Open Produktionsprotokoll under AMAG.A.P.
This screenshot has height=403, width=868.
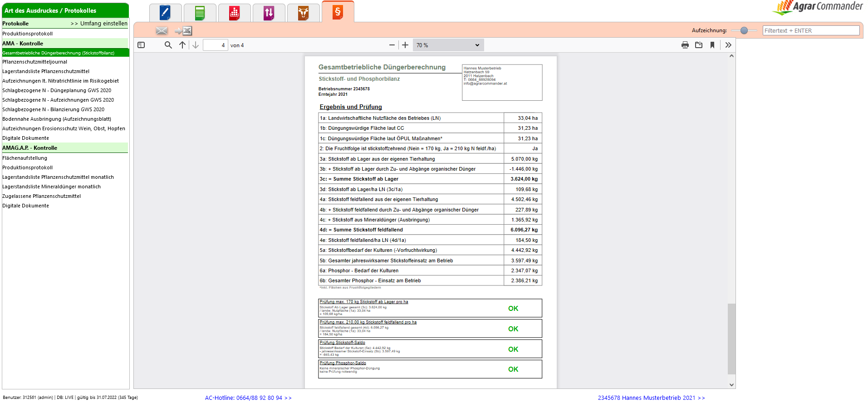(28, 167)
